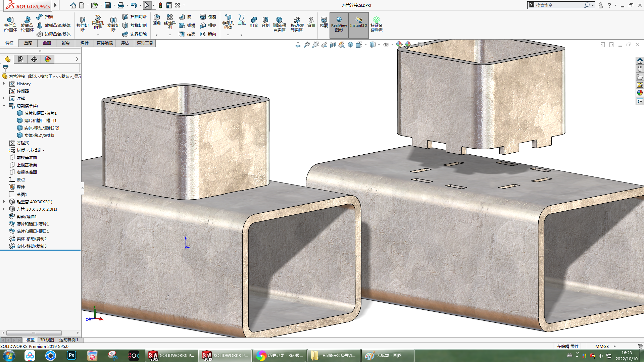
Task: Click the Section View icon in view toolbar
Action: coord(333,45)
